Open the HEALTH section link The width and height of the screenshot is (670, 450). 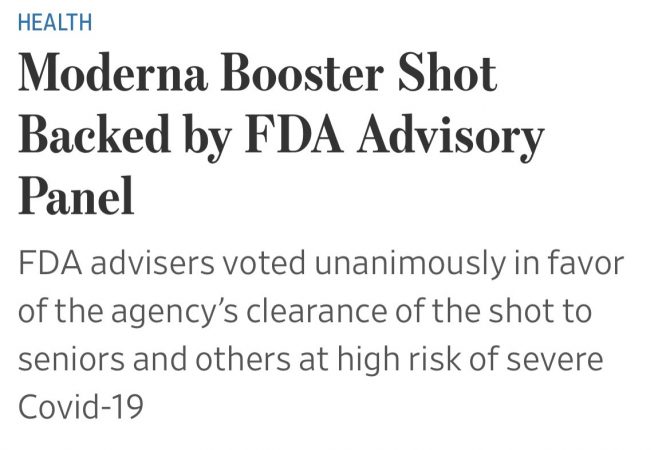click(54, 21)
